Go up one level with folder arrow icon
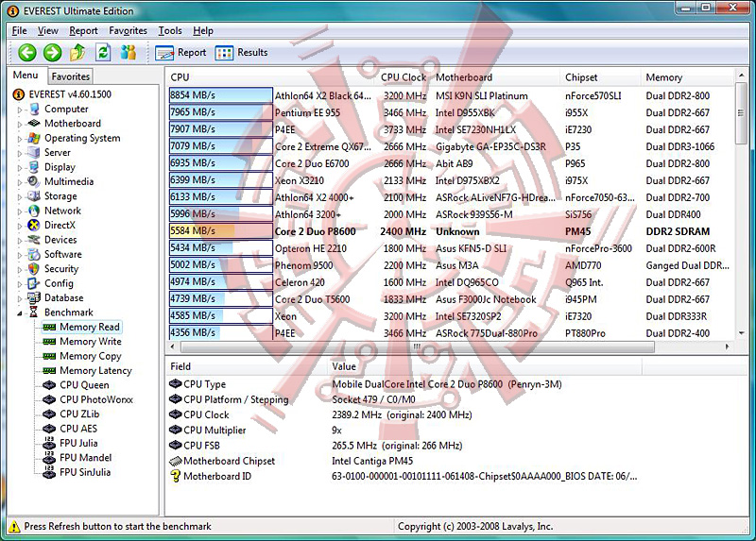Viewport: 756px width, 541px height. tap(77, 53)
